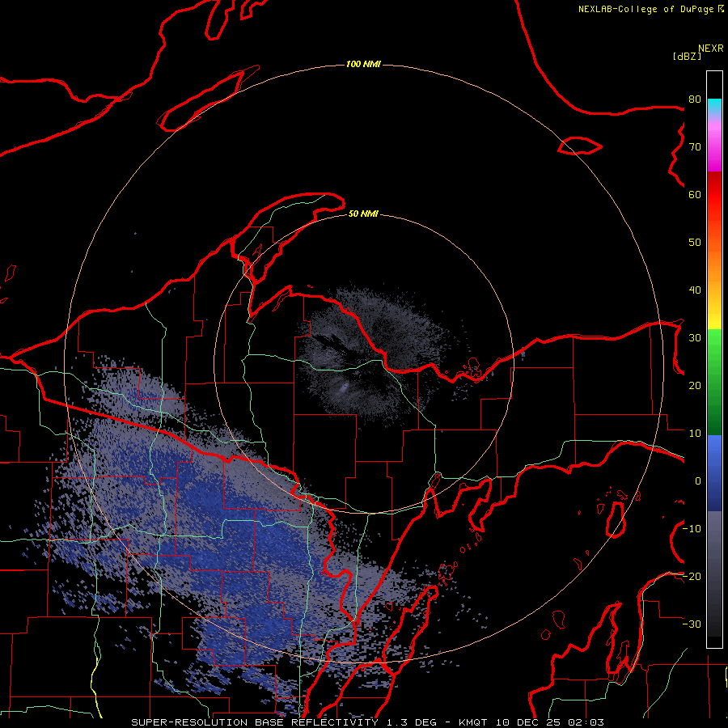Click the 50 NMI range ring label
This screenshot has height=728, width=728.
point(363,214)
